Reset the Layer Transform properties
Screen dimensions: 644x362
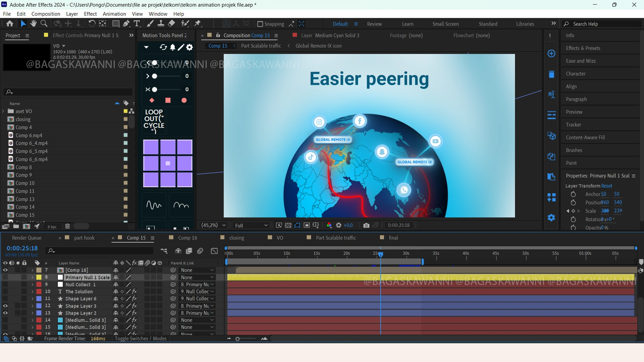point(606,186)
